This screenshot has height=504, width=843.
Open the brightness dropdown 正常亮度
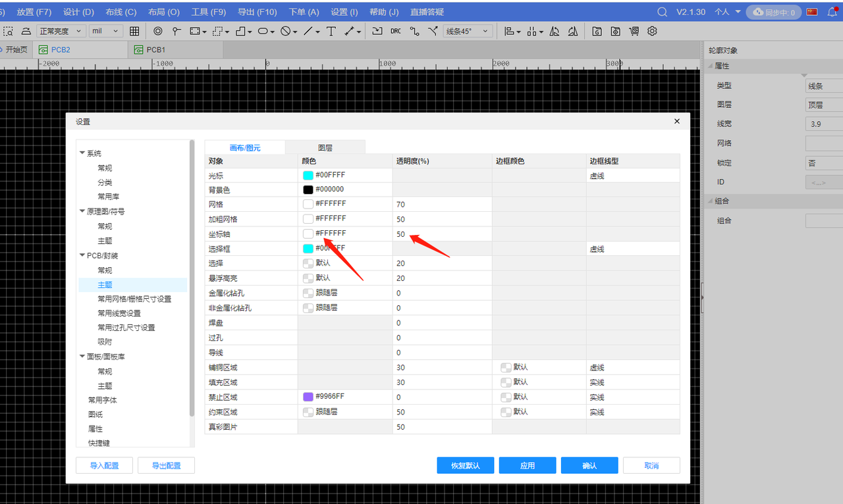tap(61, 31)
